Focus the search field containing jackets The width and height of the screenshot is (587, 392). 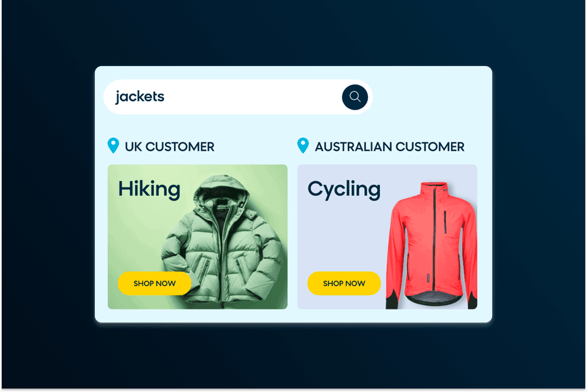[238, 97]
